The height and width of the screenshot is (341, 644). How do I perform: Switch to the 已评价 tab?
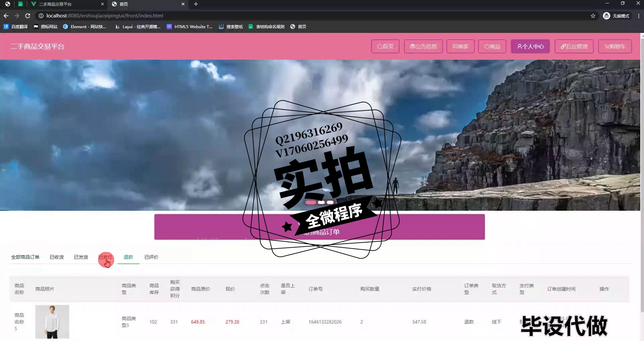coord(151,257)
